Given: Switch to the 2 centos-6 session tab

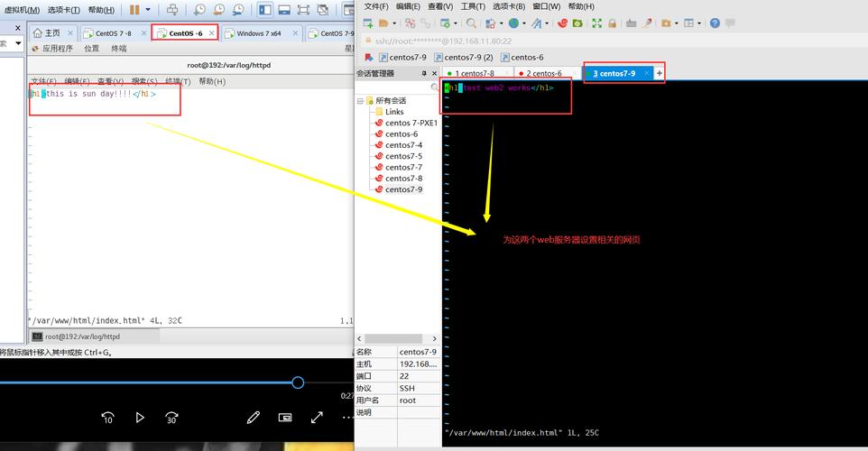Looking at the screenshot, I should [x=544, y=73].
